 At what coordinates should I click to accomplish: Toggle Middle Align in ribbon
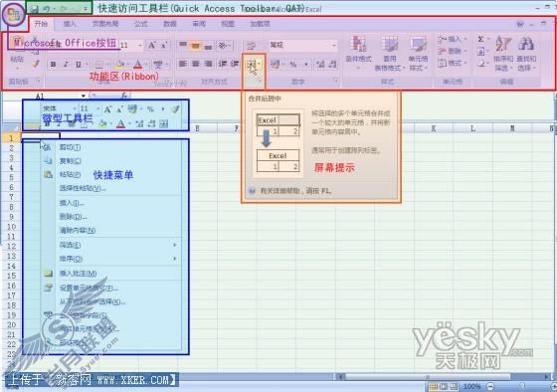click(195, 45)
